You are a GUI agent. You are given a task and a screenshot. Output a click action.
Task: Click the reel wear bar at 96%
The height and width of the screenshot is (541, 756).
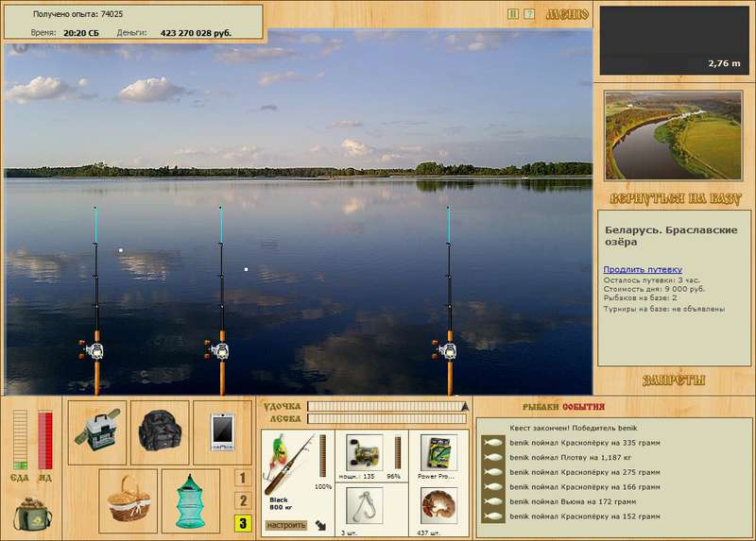click(398, 453)
